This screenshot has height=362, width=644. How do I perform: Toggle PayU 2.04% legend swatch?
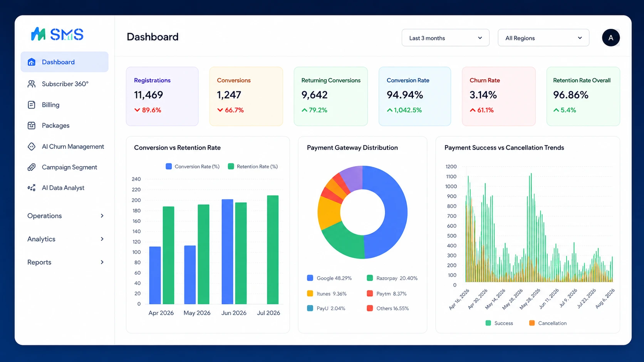tap(310, 308)
